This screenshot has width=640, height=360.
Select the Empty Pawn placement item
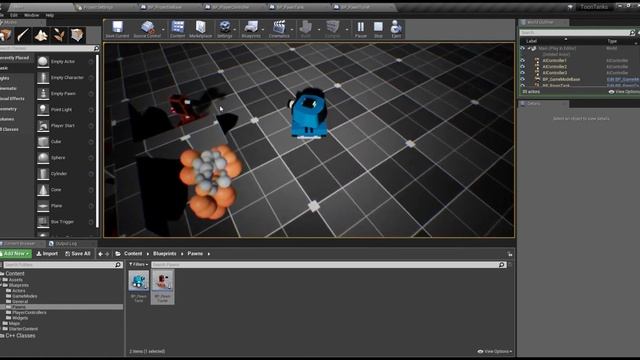coord(65,93)
